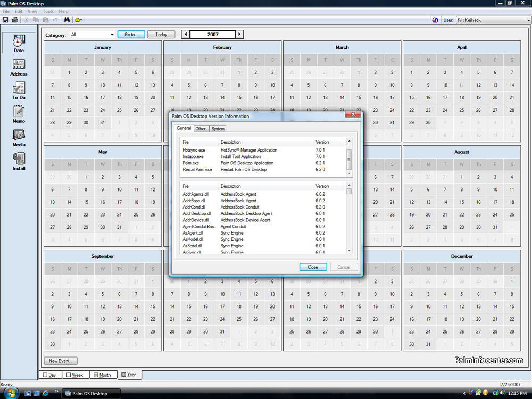The image size is (532, 399).
Task: Click the Windows Start orb
Action: tap(11, 393)
